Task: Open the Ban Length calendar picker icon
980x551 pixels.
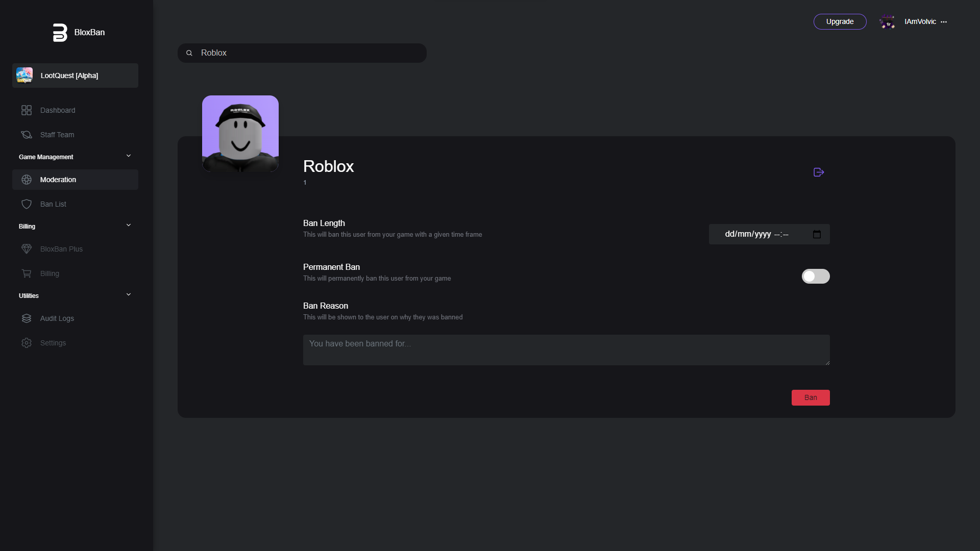Action: pos(817,234)
